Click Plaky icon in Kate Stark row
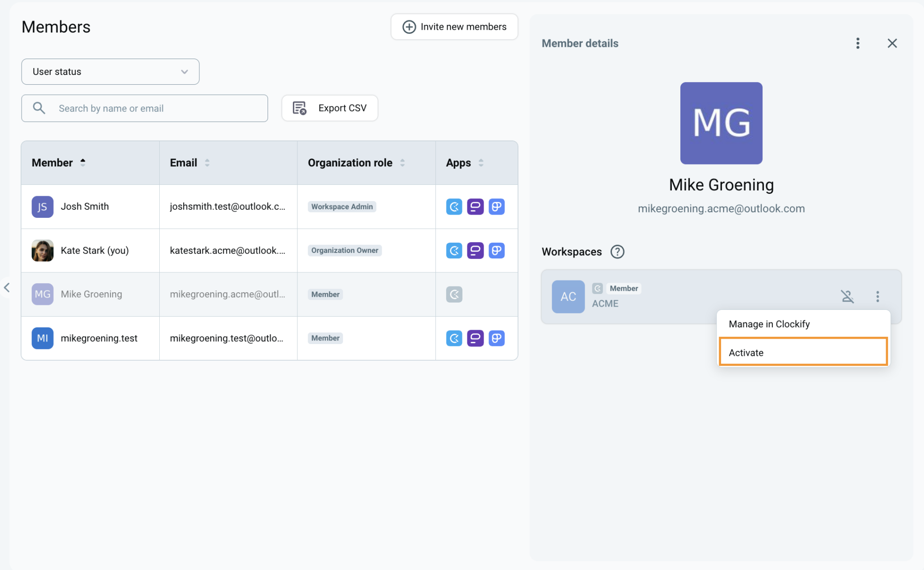Image resolution: width=924 pixels, height=570 pixels. click(496, 250)
